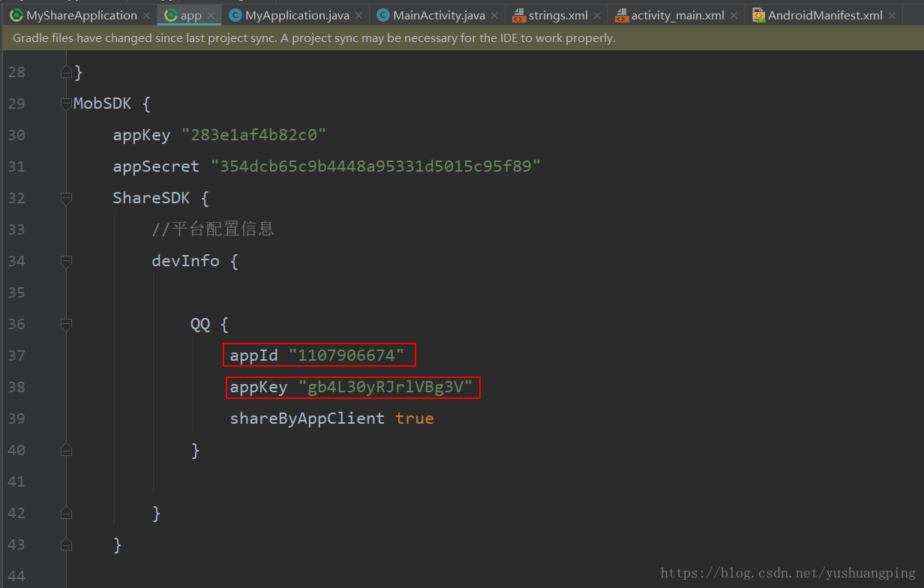Close the activity_main.xml tab

click(734, 16)
